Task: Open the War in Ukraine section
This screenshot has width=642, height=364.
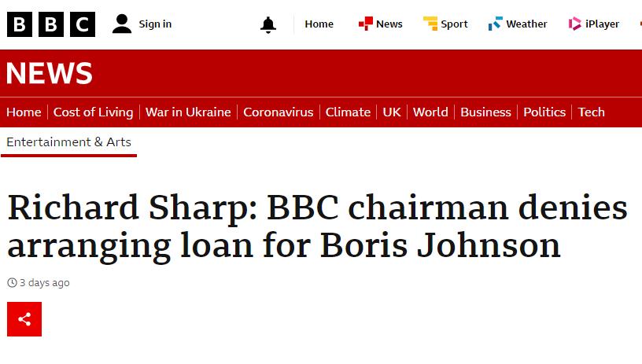Action: pos(188,112)
